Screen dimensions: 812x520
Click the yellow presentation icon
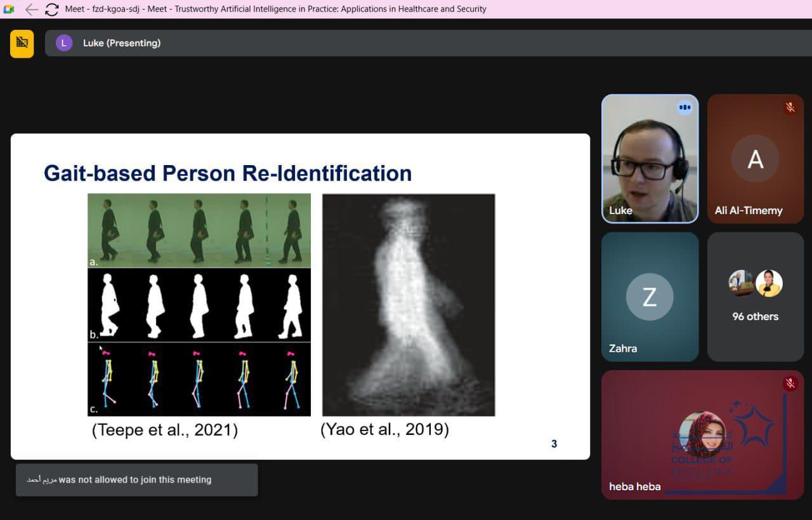(22, 43)
